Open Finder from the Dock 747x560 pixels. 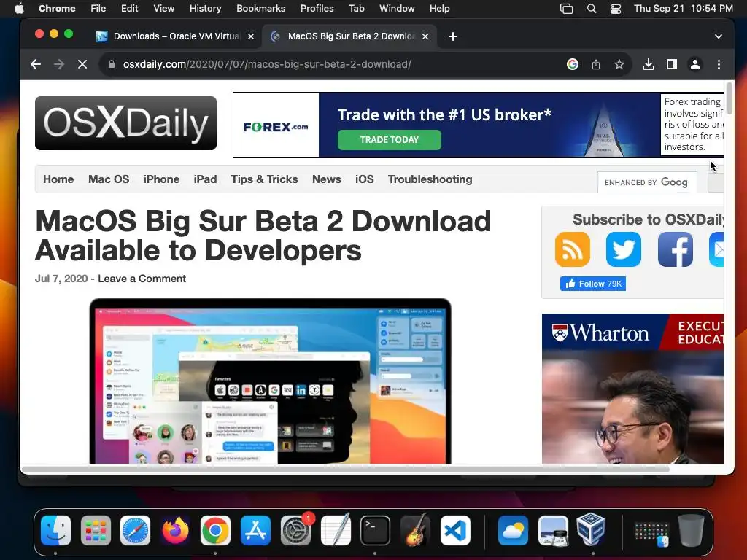pos(55,531)
